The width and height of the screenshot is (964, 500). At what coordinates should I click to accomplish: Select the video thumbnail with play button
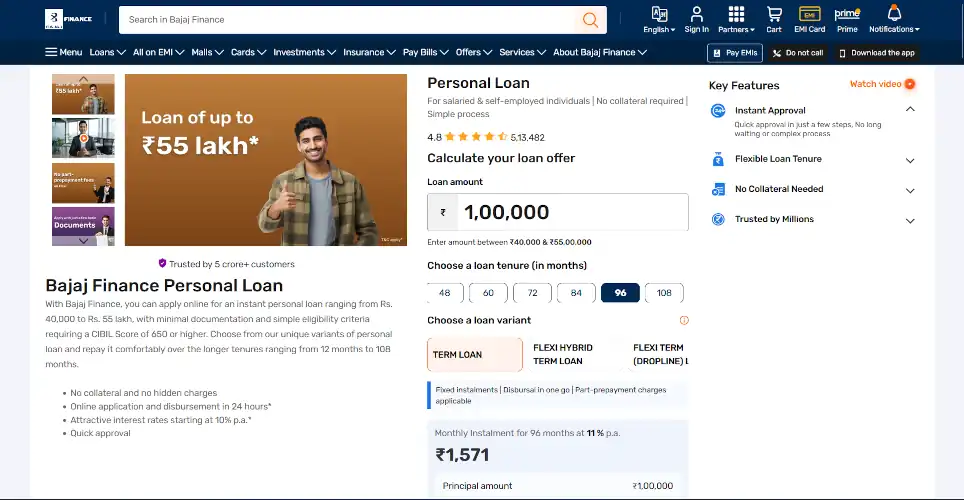tap(83, 138)
